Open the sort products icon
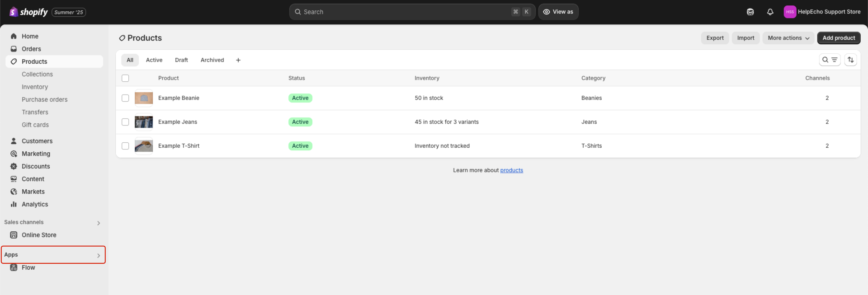The width and height of the screenshot is (868, 295). 850,60
